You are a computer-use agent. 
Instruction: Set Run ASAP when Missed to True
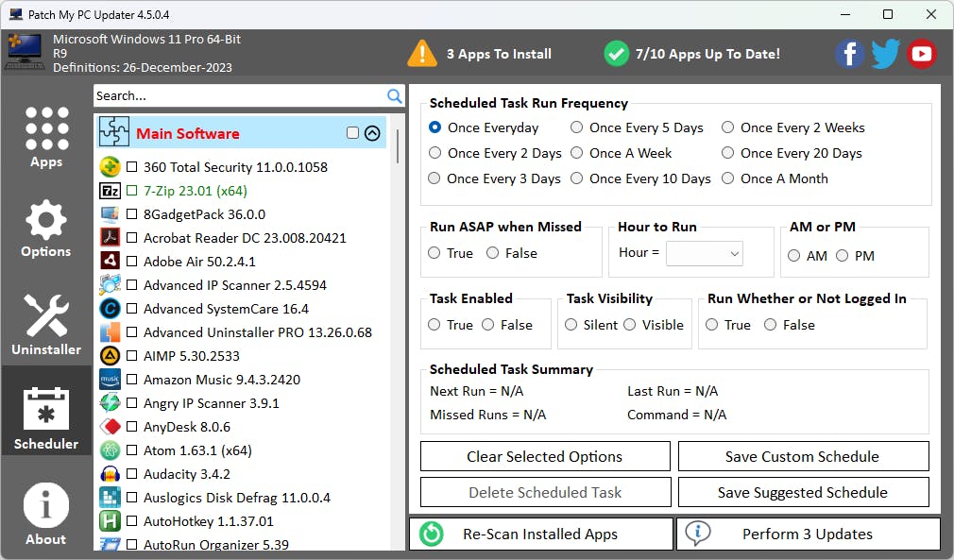click(x=434, y=252)
